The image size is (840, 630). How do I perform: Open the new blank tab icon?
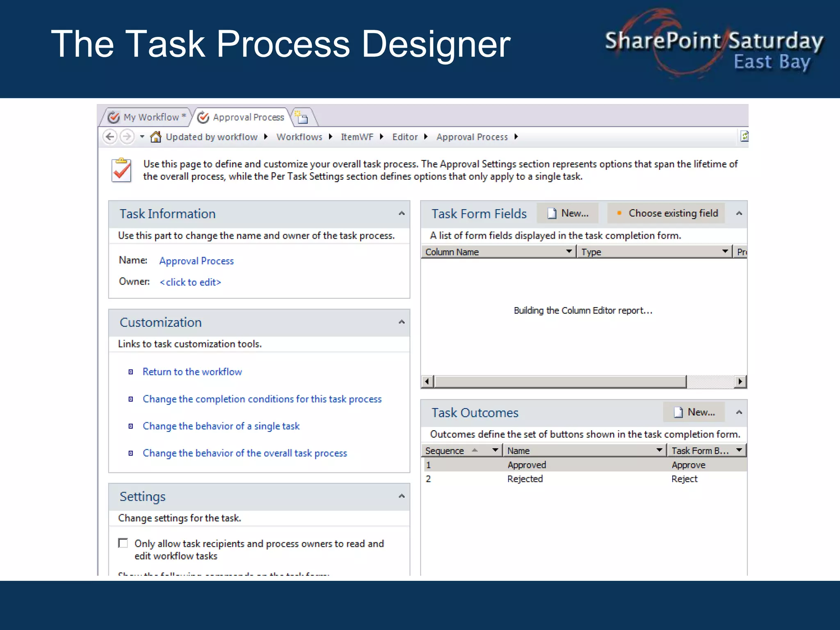(302, 118)
